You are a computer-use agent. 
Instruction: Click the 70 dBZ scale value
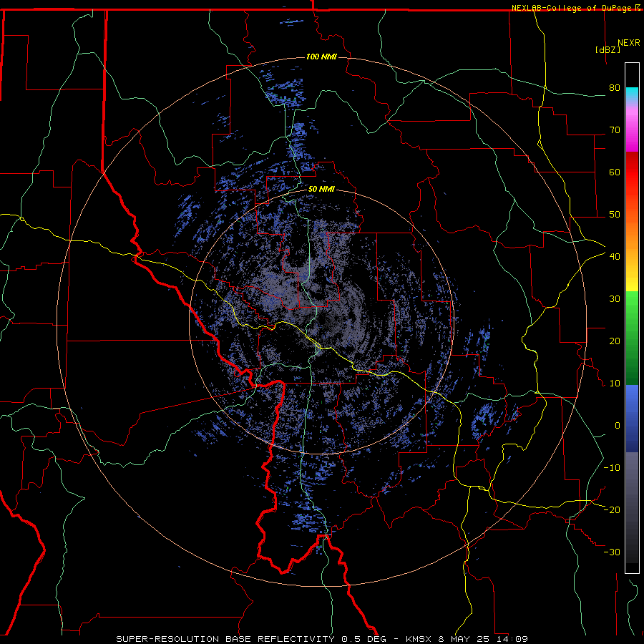tap(615, 130)
